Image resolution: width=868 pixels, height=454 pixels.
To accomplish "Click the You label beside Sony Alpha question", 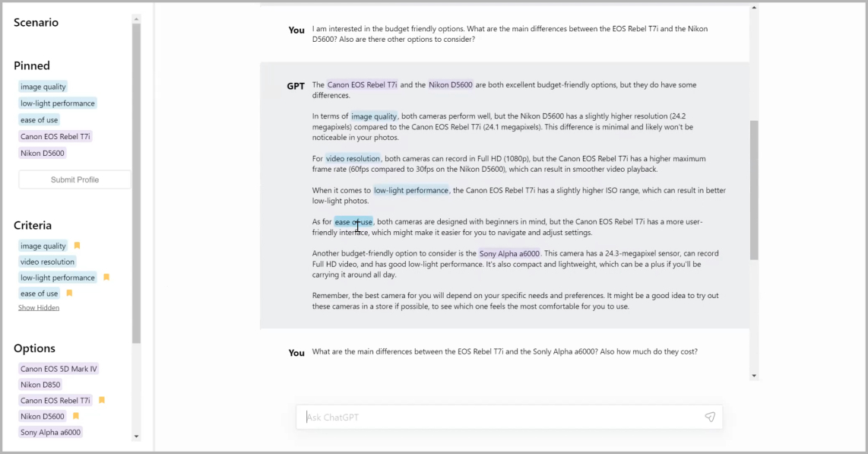I will (x=296, y=353).
